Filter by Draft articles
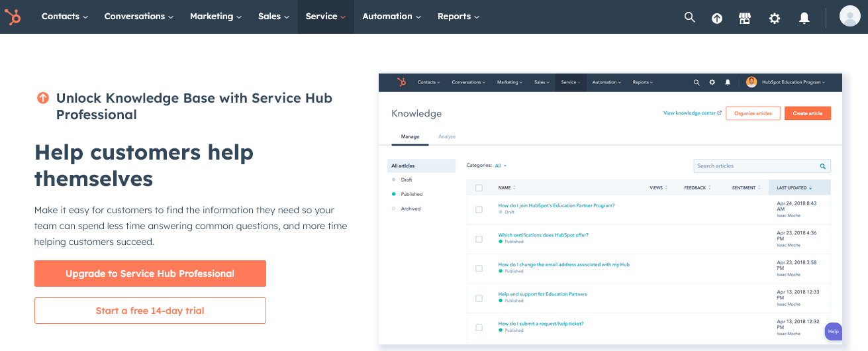 [x=407, y=180]
